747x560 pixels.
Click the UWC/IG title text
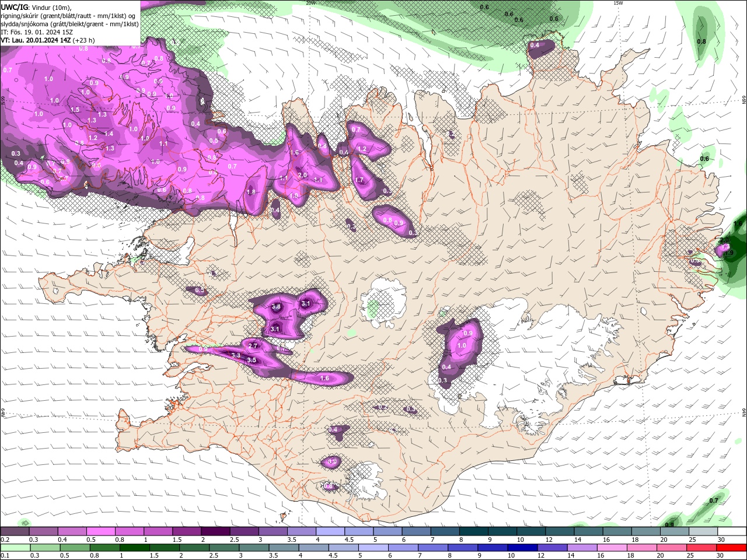[x=15, y=6]
